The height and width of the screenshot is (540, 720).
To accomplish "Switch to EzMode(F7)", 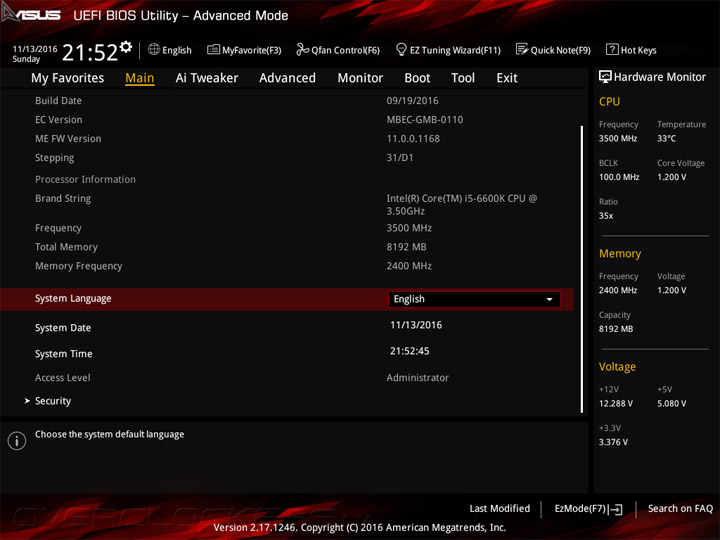I will point(588,509).
